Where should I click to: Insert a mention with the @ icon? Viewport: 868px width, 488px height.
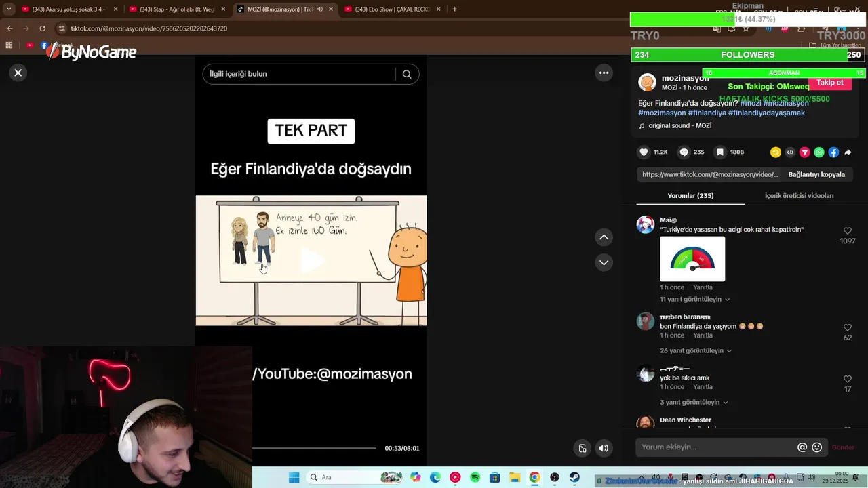[x=802, y=447]
